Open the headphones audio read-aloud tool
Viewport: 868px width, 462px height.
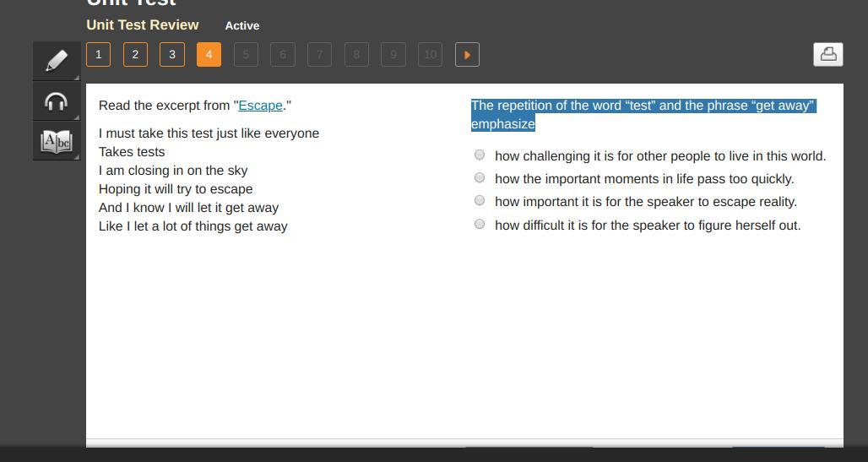[x=57, y=101]
